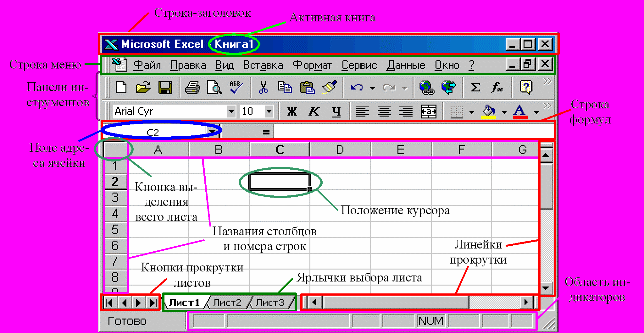
Task: Copy selection using the Copy icon
Action: point(285,88)
